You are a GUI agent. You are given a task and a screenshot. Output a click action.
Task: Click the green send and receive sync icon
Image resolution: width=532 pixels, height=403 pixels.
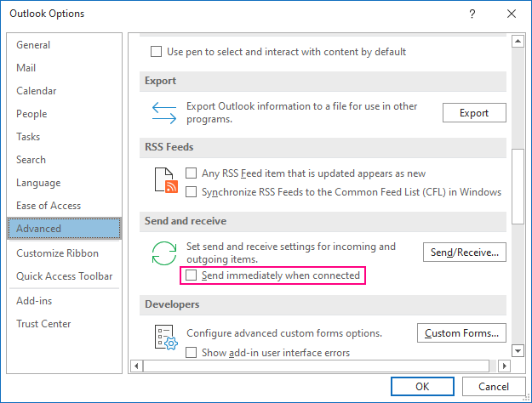[x=164, y=253]
